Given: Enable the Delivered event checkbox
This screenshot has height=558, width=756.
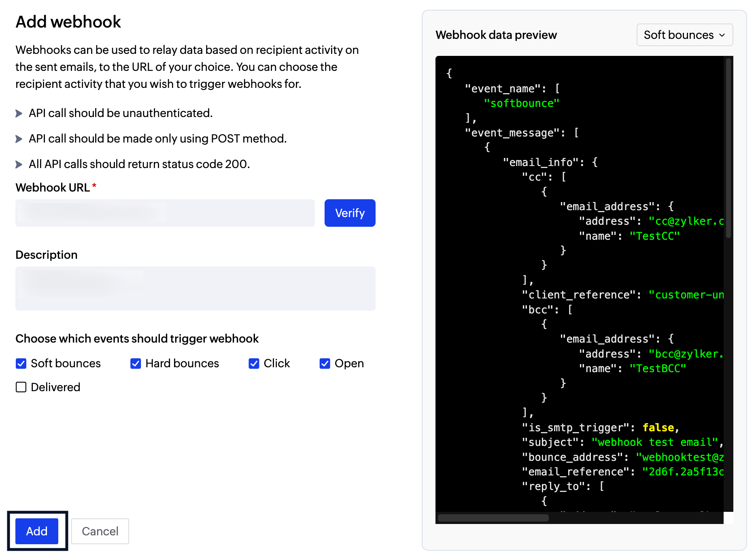Looking at the screenshot, I should point(21,387).
